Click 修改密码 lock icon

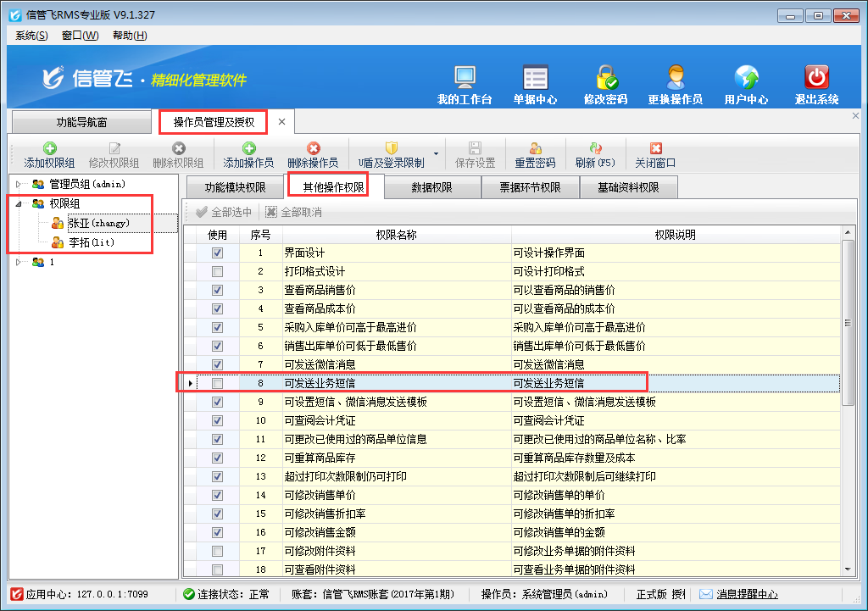click(605, 78)
